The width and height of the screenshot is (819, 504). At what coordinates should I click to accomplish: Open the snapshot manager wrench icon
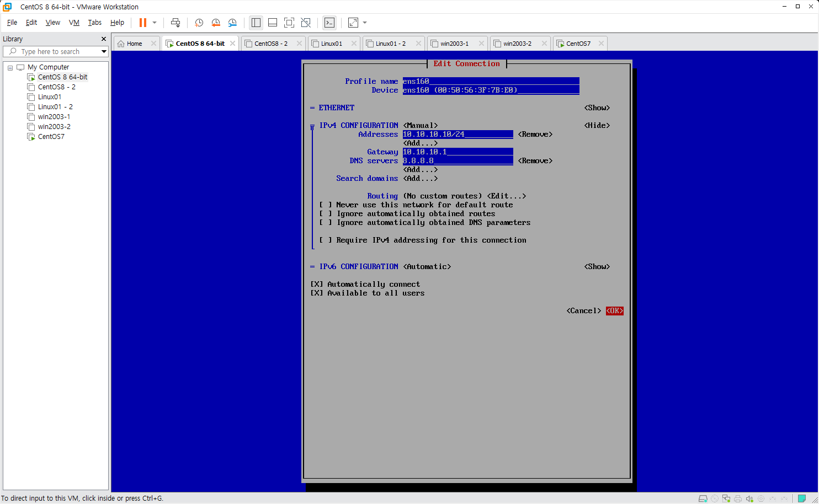point(232,23)
